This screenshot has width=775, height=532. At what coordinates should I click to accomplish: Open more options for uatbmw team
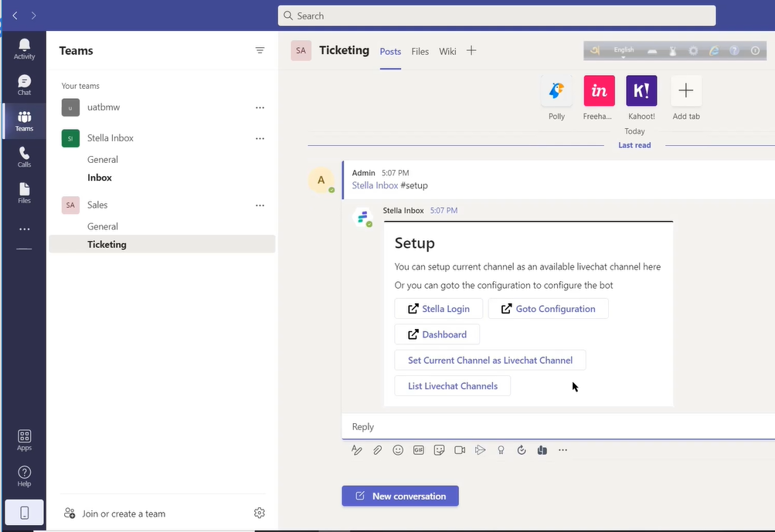pyautogui.click(x=260, y=107)
